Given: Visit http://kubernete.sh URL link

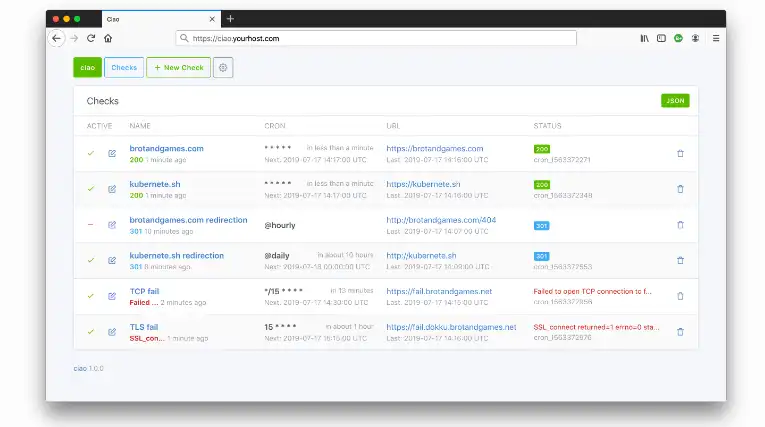Looking at the screenshot, I should pyautogui.click(x=421, y=255).
